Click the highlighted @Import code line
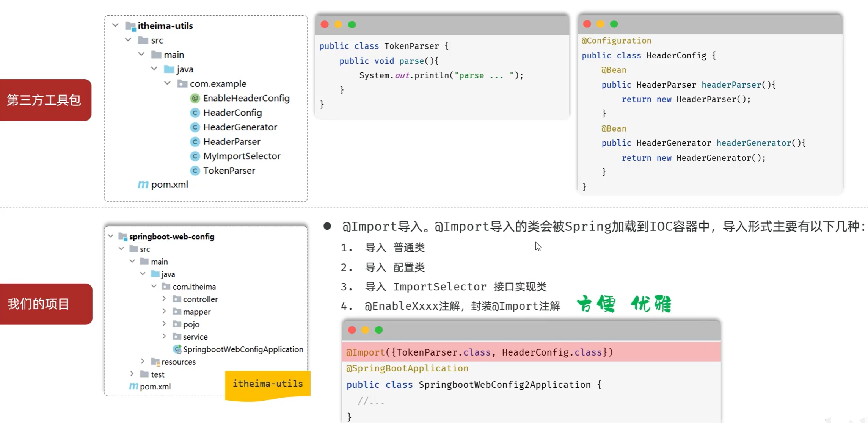This screenshot has height=423, width=868. click(531, 352)
